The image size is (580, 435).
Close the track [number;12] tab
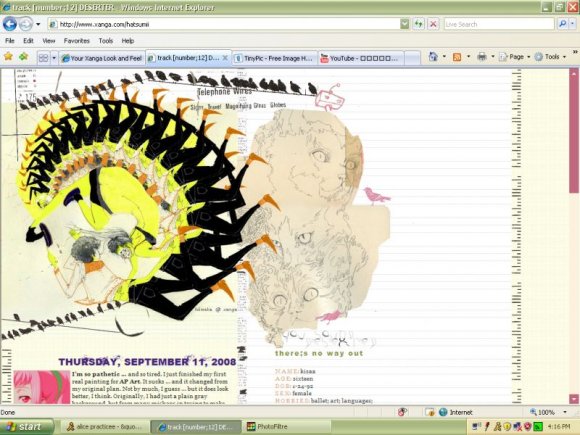tap(225, 58)
